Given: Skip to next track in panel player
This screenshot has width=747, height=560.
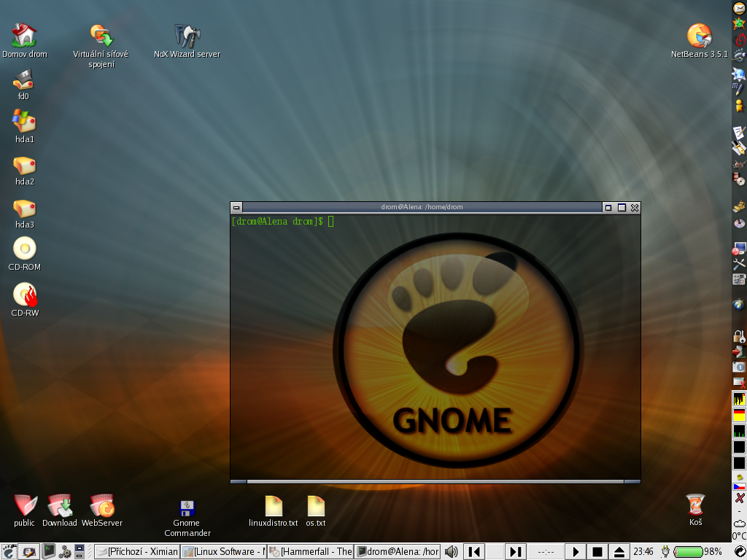Looking at the screenshot, I should tap(516, 551).
